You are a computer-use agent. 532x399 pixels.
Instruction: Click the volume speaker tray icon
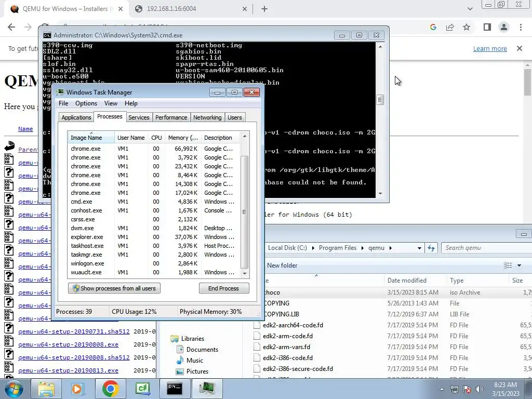[x=479, y=389]
